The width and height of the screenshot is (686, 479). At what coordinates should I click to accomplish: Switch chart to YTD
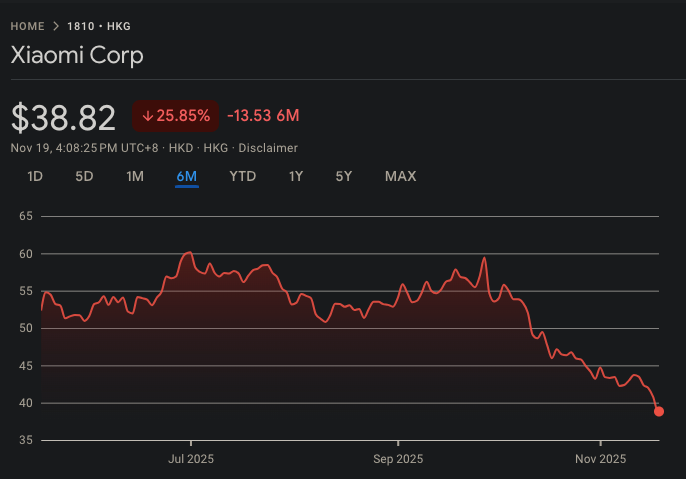pos(243,177)
